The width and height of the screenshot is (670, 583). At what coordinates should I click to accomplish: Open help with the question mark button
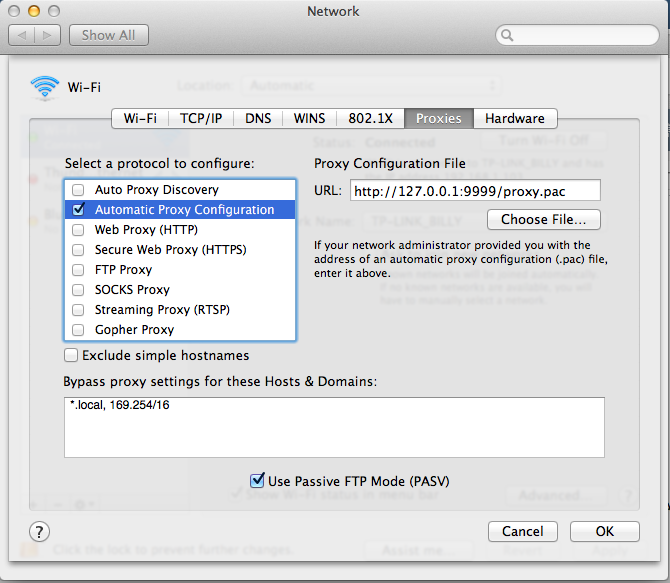pyautogui.click(x=39, y=532)
